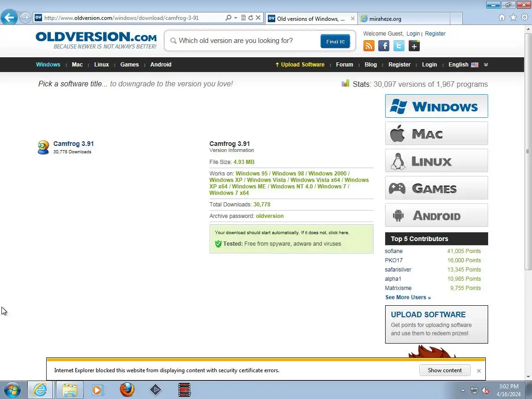Click the See More Users link
Image resolution: width=532 pixels, height=399 pixels.
click(408, 297)
